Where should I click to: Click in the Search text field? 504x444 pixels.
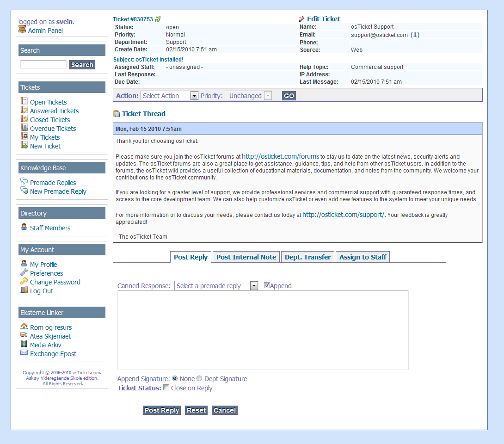click(x=43, y=65)
